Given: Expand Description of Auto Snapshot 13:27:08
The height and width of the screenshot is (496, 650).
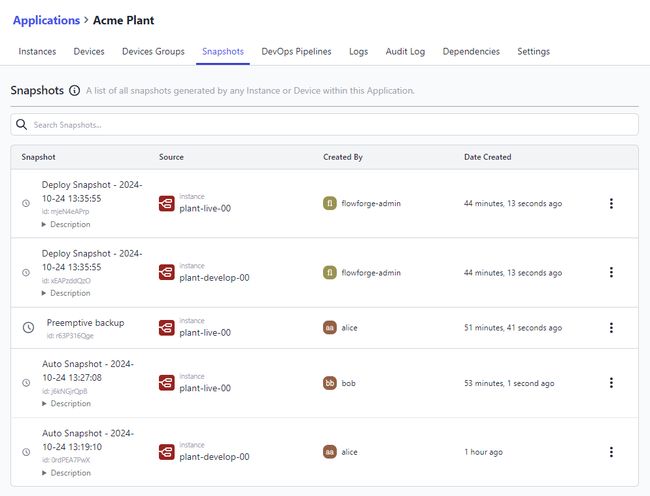Looking at the screenshot, I should (66, 403).
